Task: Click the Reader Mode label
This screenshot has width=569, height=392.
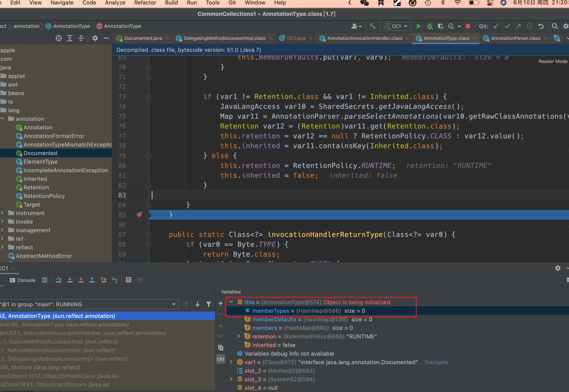Action: coord(553,61)
